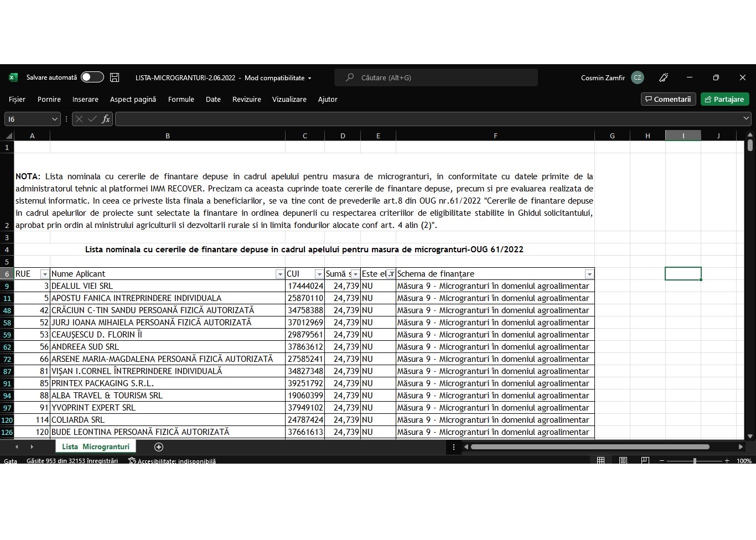The width and height of the screenshot is (756, 540).
Task: Expand the Name Box dropdown arrow
Action: [54, 119]
